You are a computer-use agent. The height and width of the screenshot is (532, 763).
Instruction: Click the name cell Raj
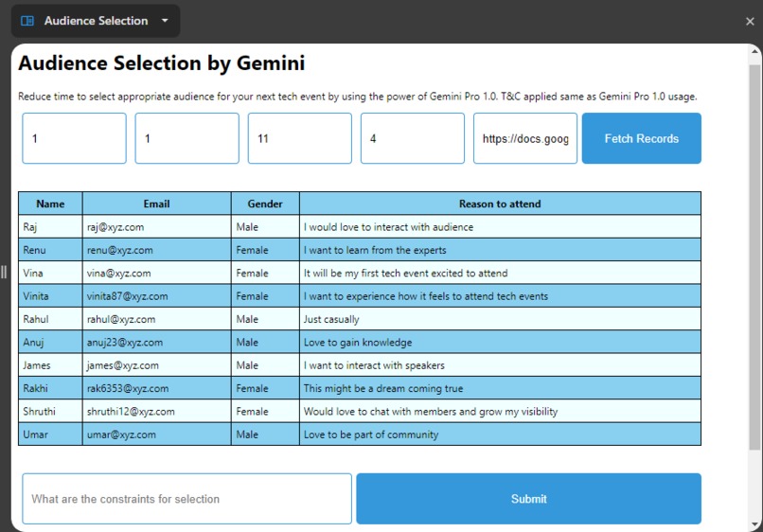pos(50,227)
